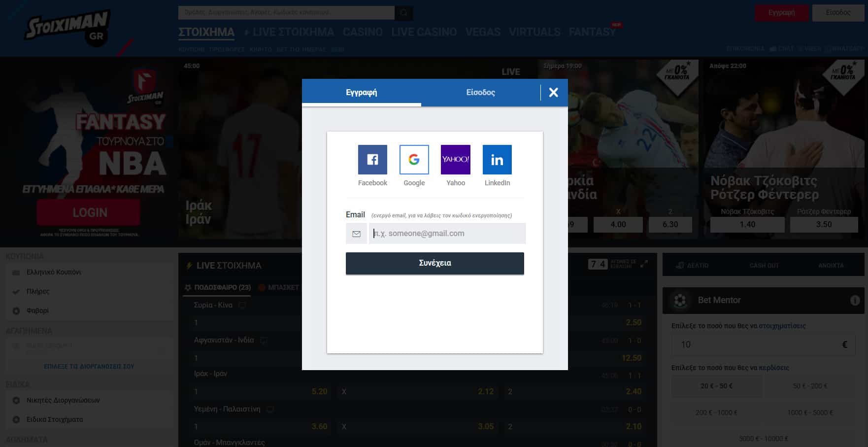Click the Συνέχεια continue button
This screenshot has height=447, width=868.
pyautogui.click(x=435, y=263)
